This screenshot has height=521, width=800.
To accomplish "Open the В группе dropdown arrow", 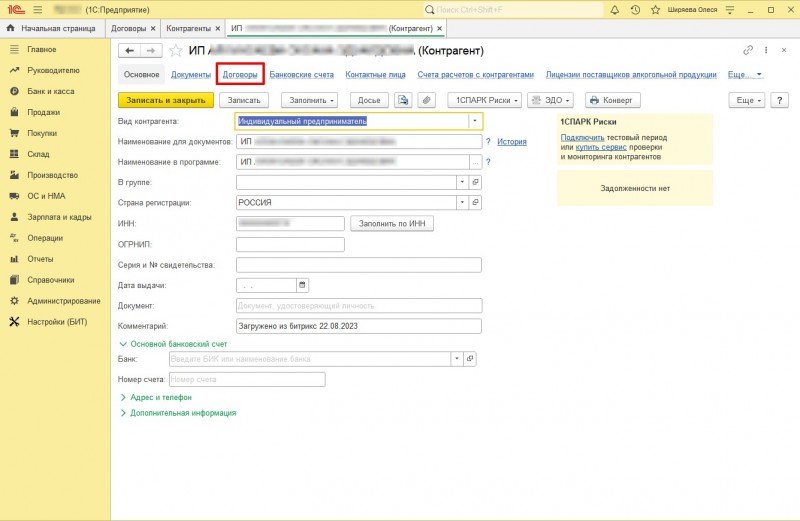I will coord(462,182).
